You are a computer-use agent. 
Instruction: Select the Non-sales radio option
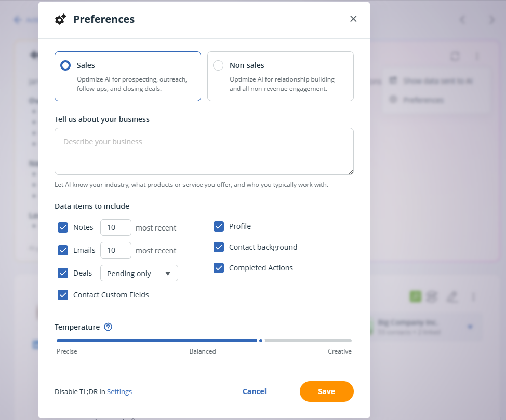tap(218, 65)
